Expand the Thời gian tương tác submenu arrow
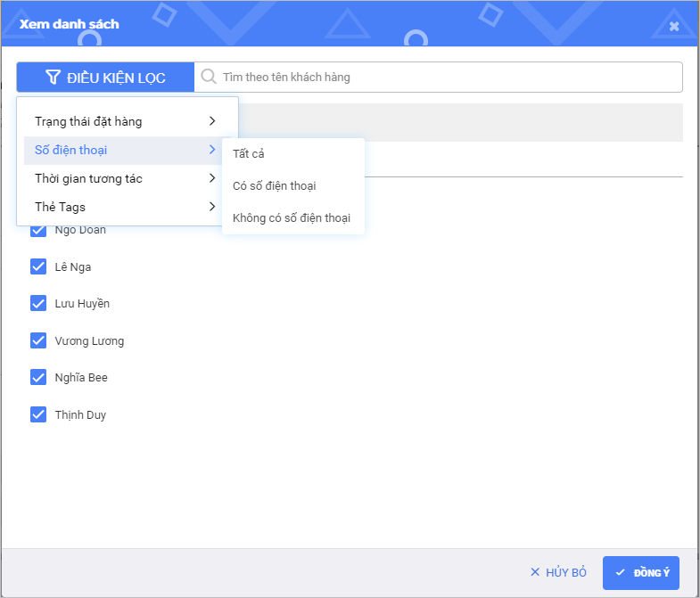The width and height of the screenshot is (700, 598). point(212,178)
